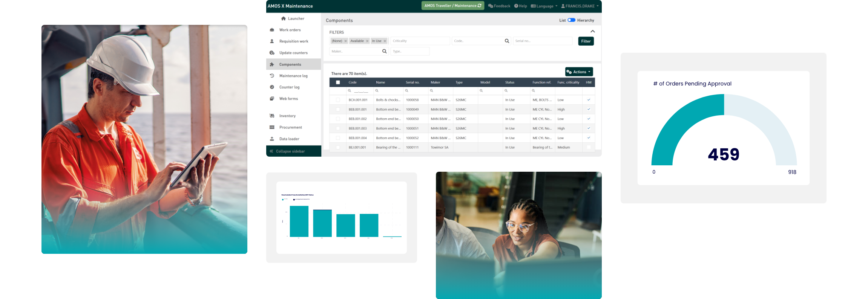Check the select-all checkbox in table header
Screen dimensions: 868x299
click(338, 82)
